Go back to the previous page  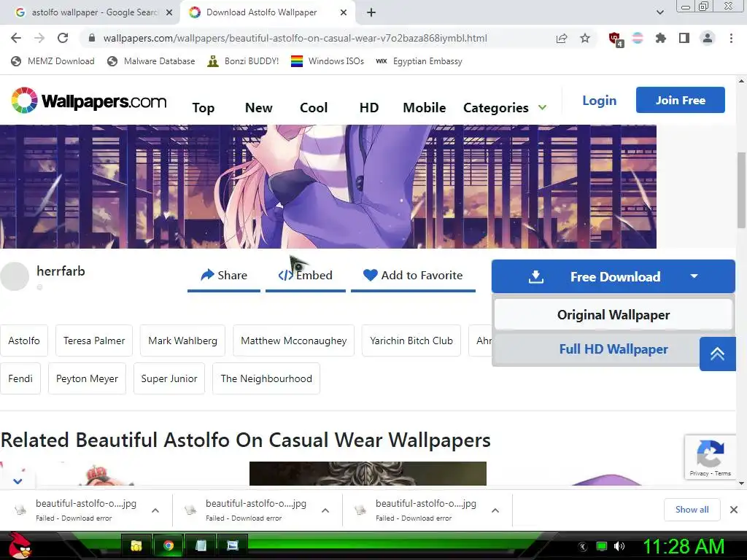click(16, 38)
